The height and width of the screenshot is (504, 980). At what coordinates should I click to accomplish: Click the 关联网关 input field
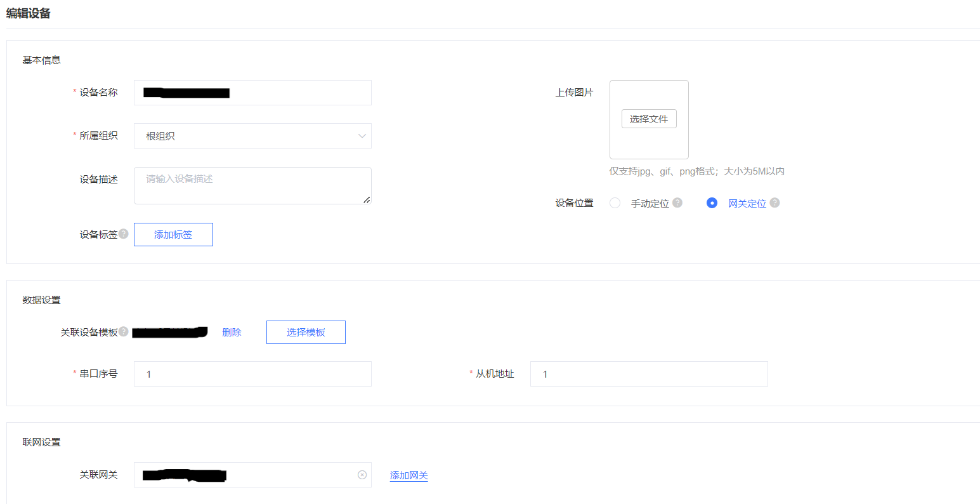click(254, 475)
